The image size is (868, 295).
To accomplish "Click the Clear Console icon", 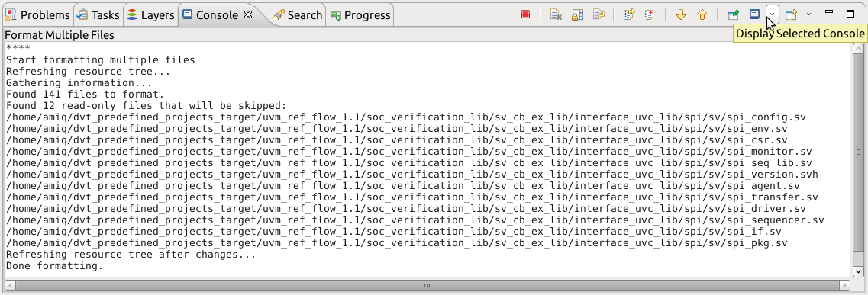I will pos(557,15).
